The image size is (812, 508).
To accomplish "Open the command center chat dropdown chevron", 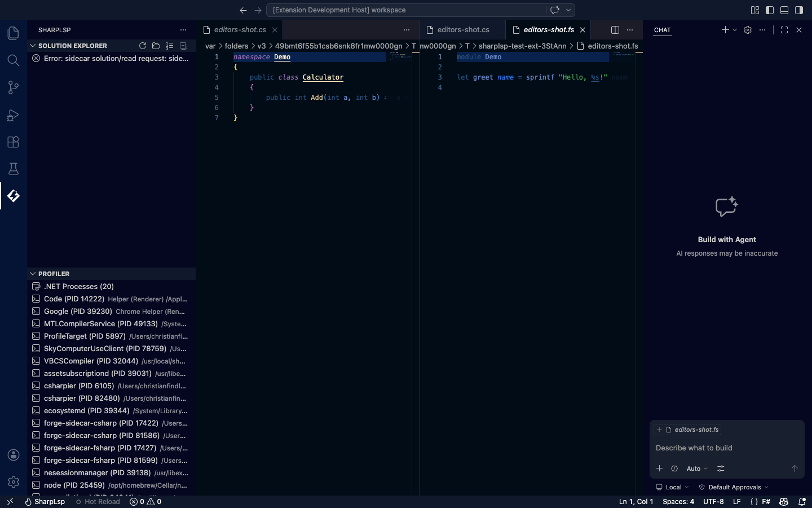I will click(x=568, y=10).
